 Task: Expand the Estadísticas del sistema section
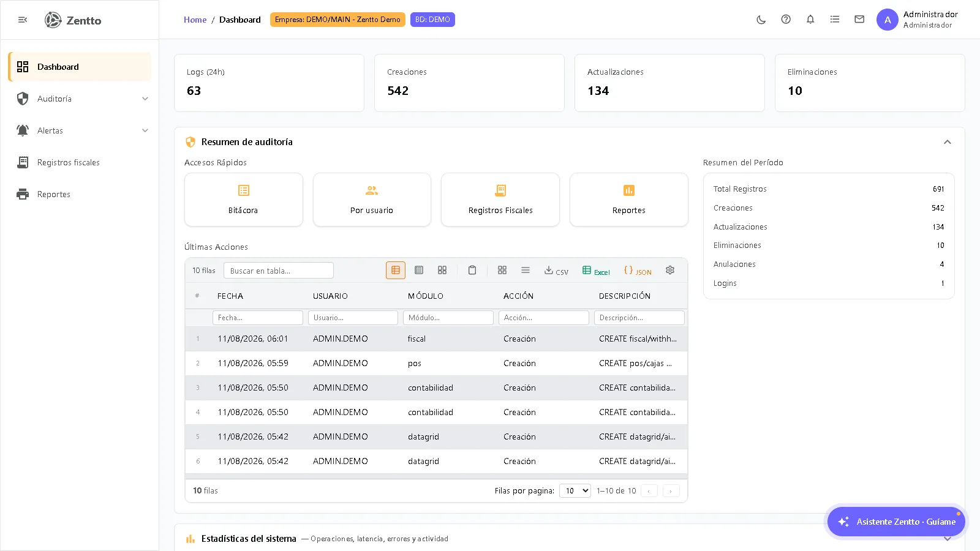click(948, 539)
